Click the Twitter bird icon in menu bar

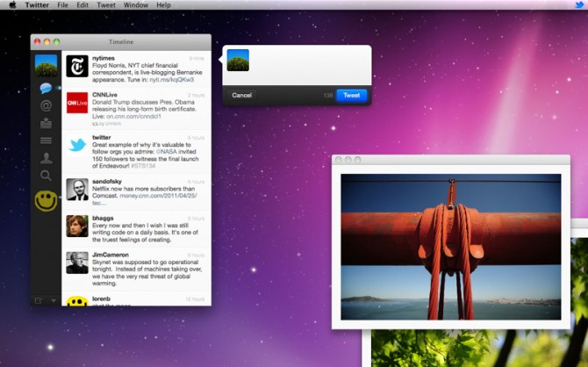pyautogui.click(x=578, y=5)
